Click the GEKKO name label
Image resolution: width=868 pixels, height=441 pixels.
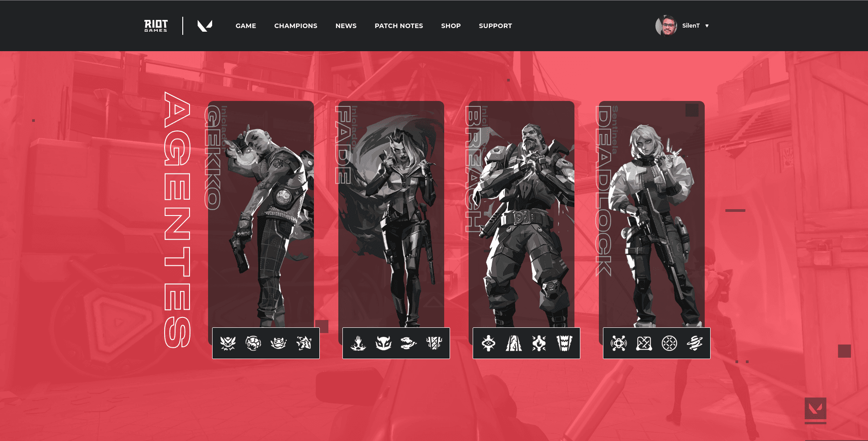pos(213,158)
